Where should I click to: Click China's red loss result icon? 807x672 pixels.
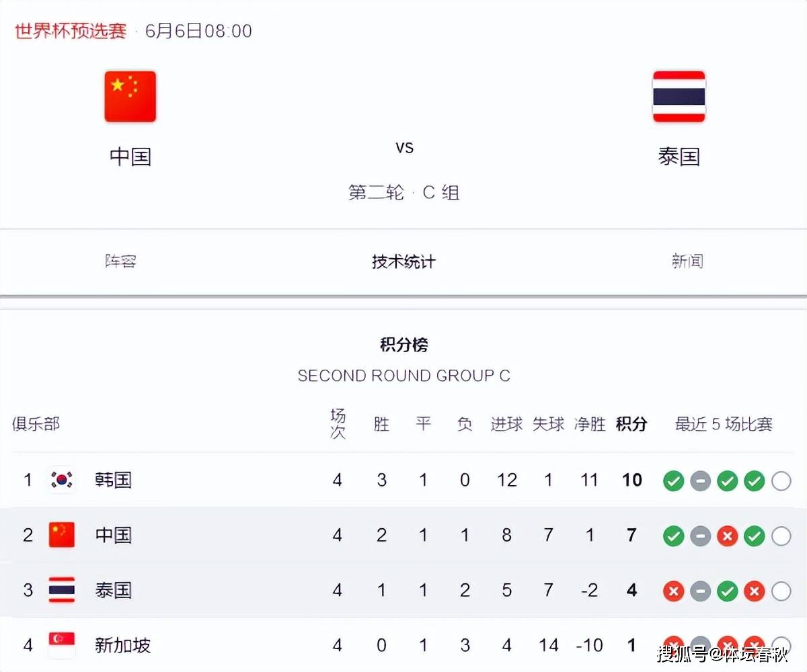click(x=727, y=536)
